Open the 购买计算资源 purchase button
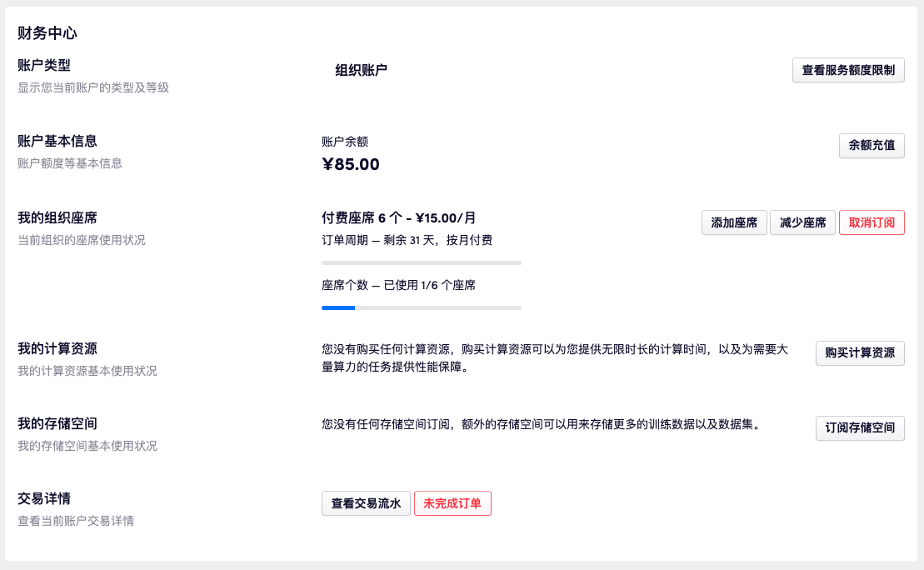Screen dimensions: 924x570 click(859, 353)
